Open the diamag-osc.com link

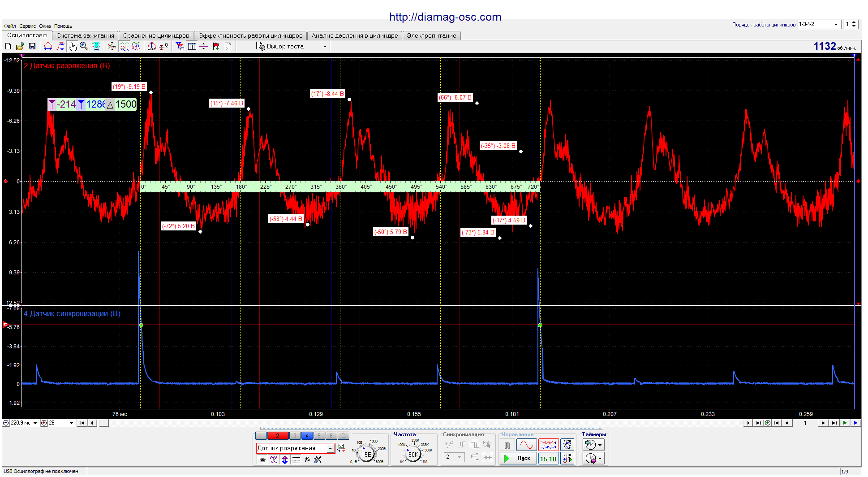(x=445, y=17)
